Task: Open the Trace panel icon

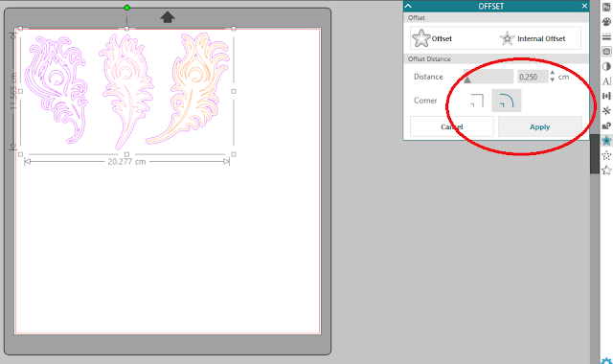Action: coord(606,51)
